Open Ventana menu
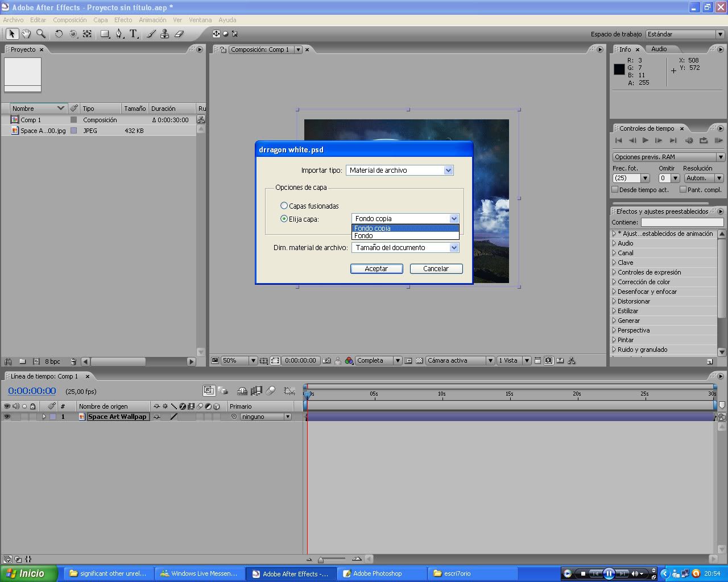728x582 pixels. (x=200, y=20)
